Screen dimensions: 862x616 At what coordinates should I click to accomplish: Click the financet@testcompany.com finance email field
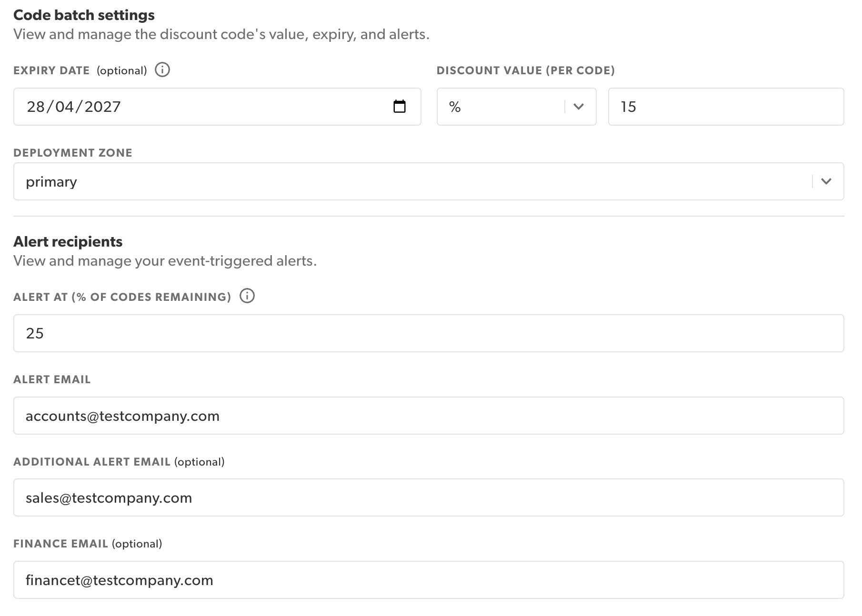tap(429, 580)
